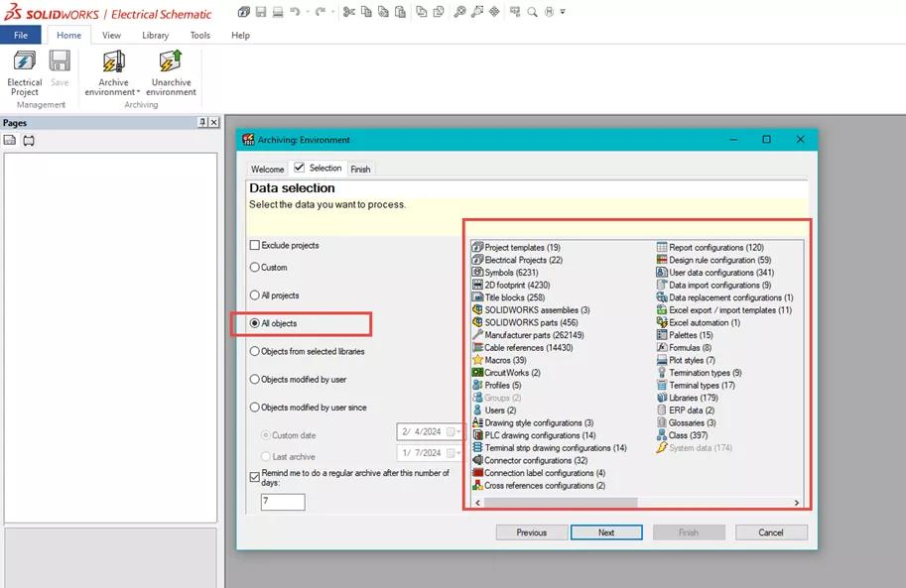The height and width of the screenshot is (588, 906).
Task: Click the Cancel button
Action: (x=771, y=532)
